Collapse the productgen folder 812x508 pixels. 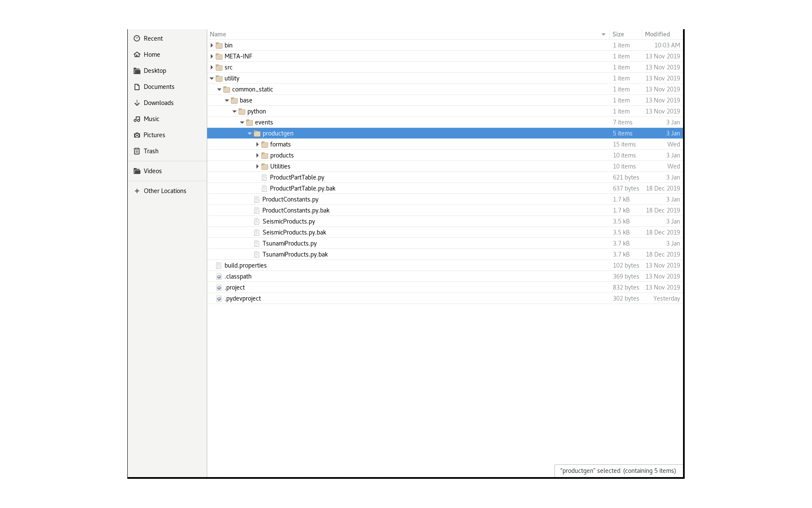coord(250,133)
